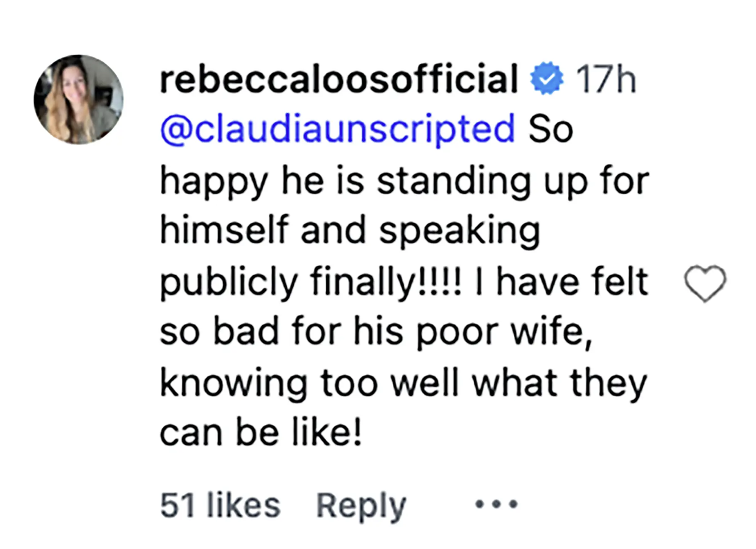
Task: Click the word "publicly" in the comment
Action: point(229,282)
